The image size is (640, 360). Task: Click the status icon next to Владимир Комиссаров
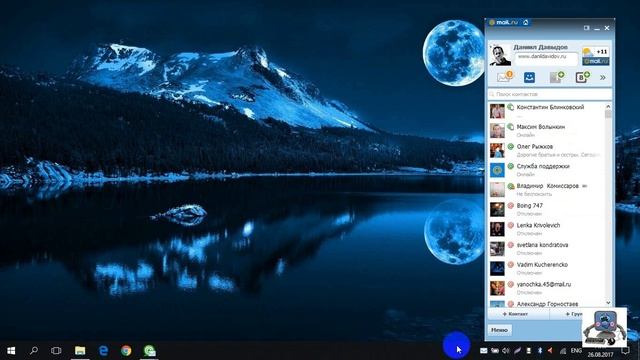(x=510, y=186)
